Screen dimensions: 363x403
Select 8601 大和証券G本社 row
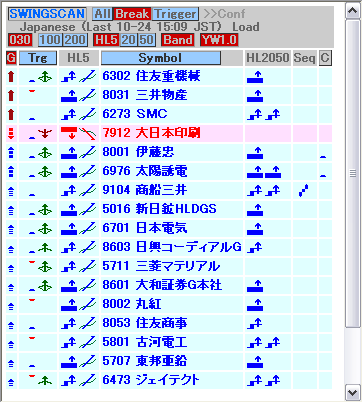pyautogui.click(x=169, y=285)
